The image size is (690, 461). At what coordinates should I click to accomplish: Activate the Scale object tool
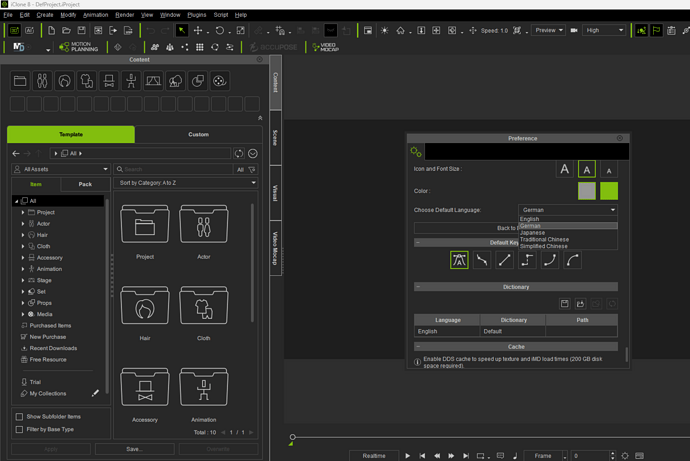point(240,30)
